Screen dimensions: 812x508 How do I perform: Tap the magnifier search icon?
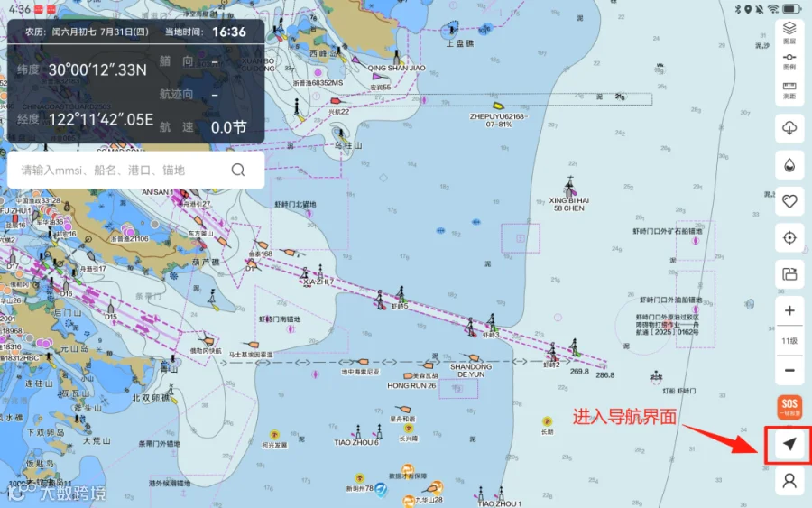[237, 170]
